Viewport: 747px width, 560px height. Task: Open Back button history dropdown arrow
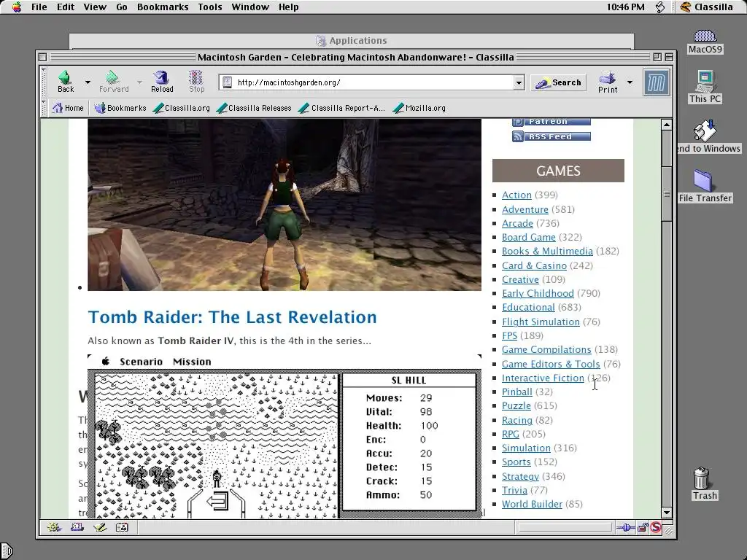tap(88, 82)
